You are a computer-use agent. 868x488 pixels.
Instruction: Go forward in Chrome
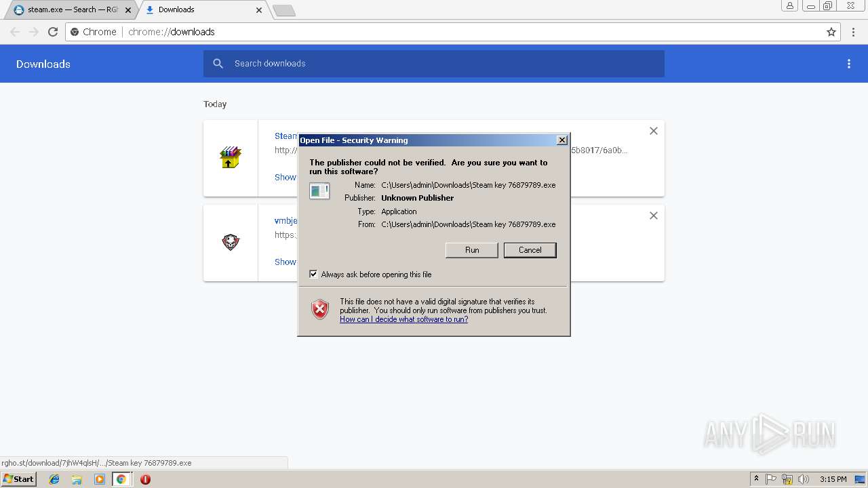34,32
